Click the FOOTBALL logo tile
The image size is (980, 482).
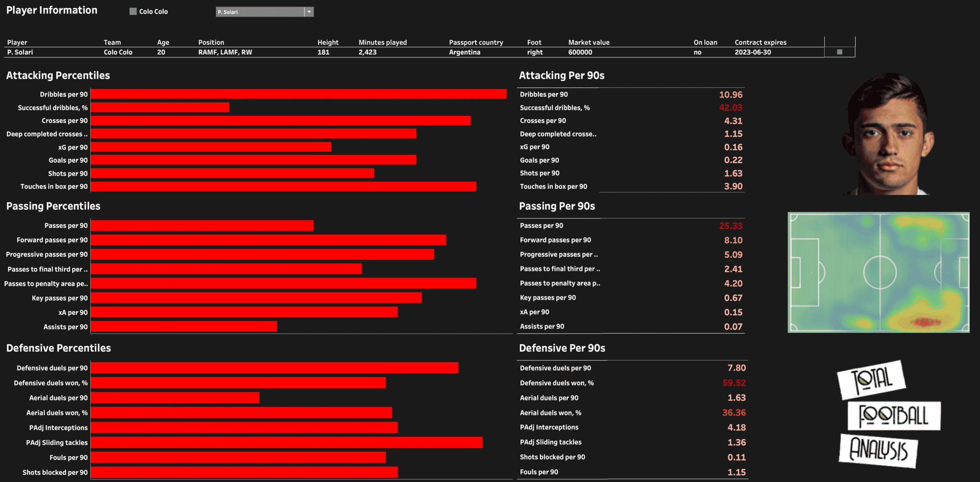pyautogui.click(x=893, y=416)
